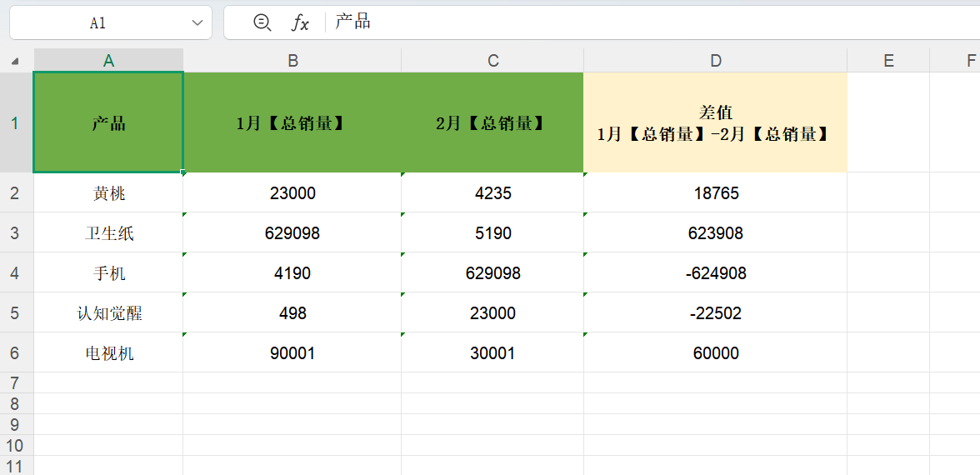Select the cell with value -624908
The height and width of the screenshot is (475, 980).
click(715, 273)
